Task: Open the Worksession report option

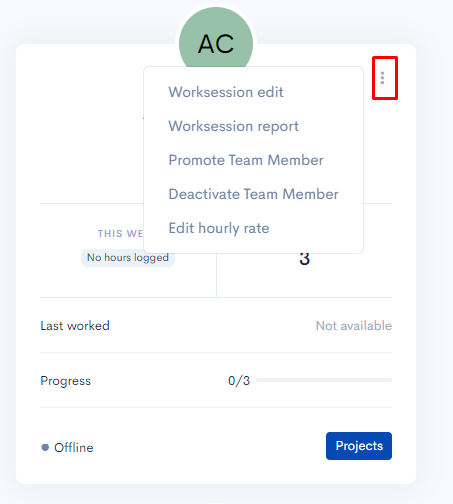Action: pyautogui.click(x=233, y=126)
